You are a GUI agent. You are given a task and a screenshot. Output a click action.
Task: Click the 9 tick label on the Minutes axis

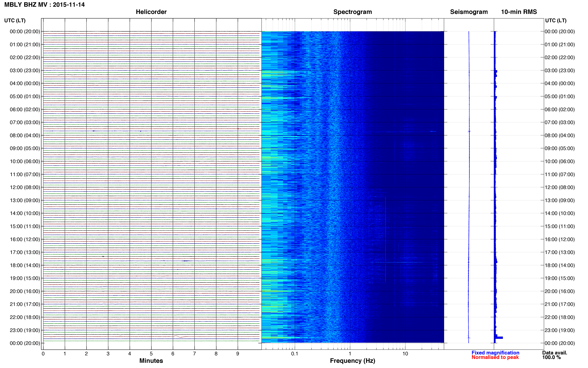238,354
